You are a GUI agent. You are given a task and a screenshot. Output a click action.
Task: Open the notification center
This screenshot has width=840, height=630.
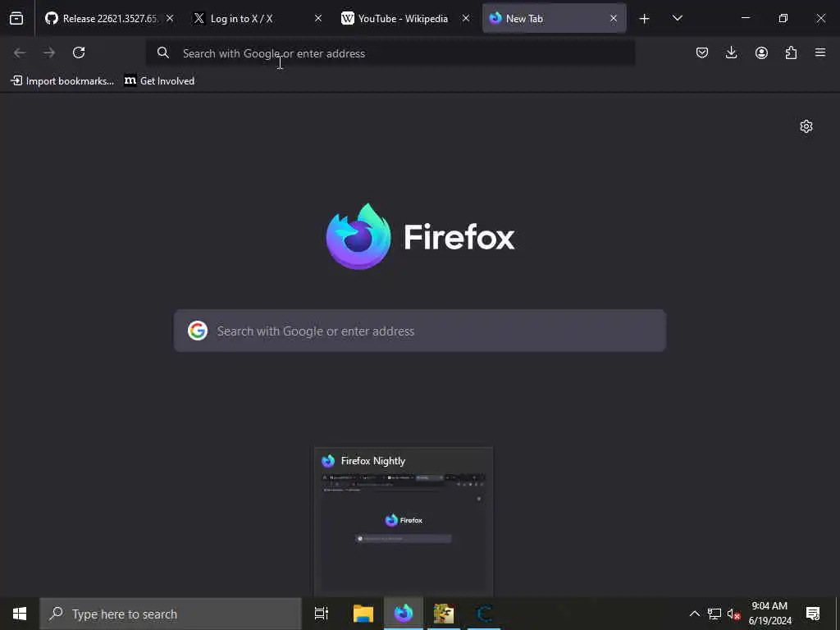click(813, 614)
